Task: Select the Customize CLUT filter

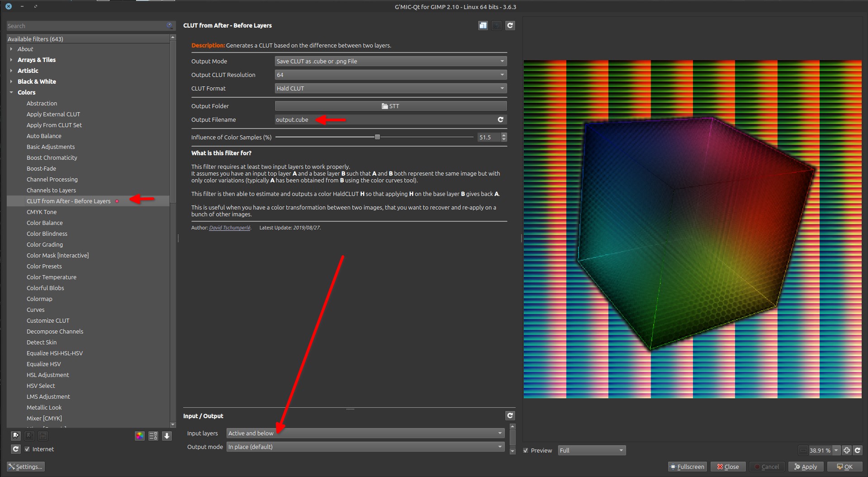Action: click(x=48, y=321)
